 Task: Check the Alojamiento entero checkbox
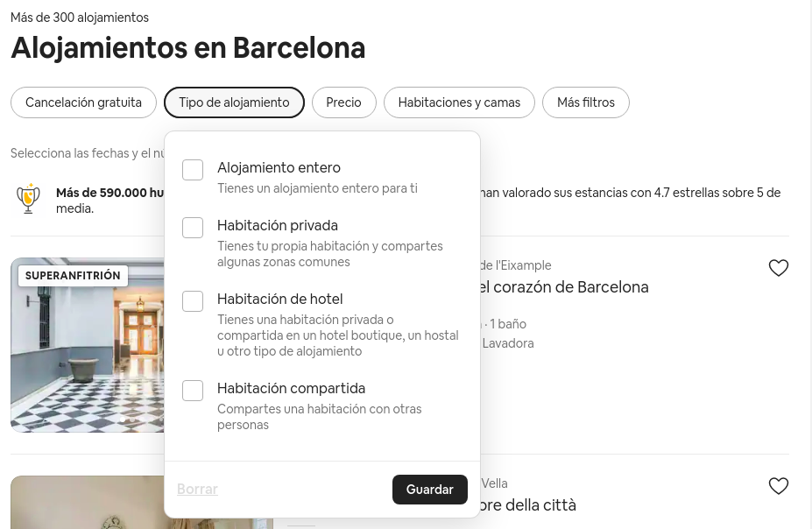193,170
